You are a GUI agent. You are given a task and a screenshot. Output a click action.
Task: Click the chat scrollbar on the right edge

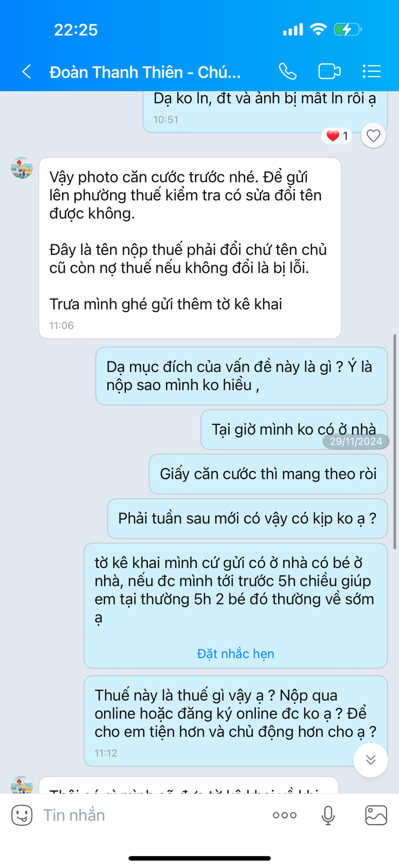(395, 442)
